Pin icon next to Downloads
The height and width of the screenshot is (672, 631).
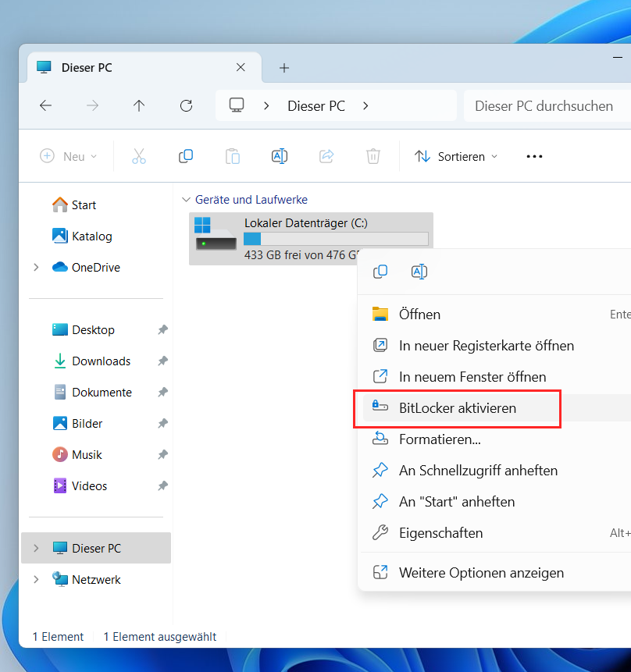tap(162, 361)
